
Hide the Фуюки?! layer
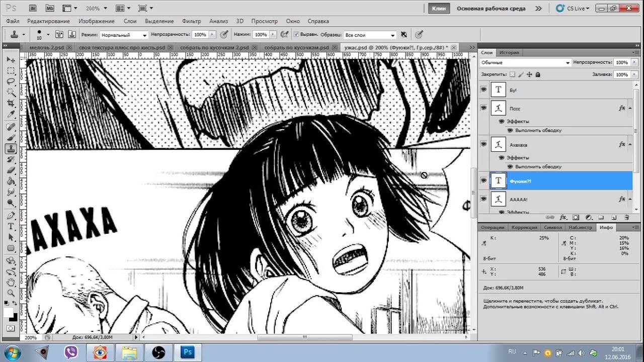[484, 180]
